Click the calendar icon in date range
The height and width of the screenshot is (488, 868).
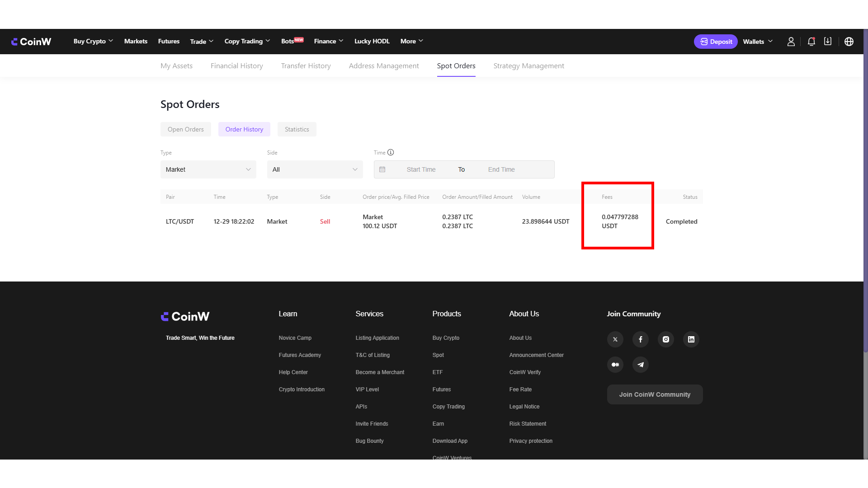coord(382,169)
